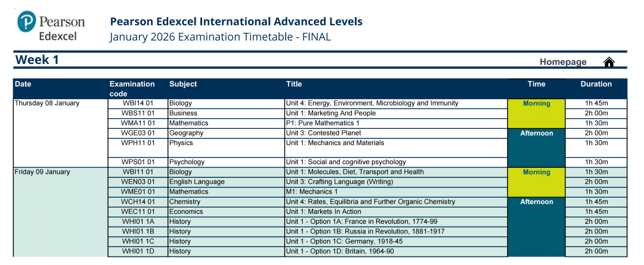This screenshot has height=265, width=644.
Task: Click the Duration column header
Action: pos(596,84)
